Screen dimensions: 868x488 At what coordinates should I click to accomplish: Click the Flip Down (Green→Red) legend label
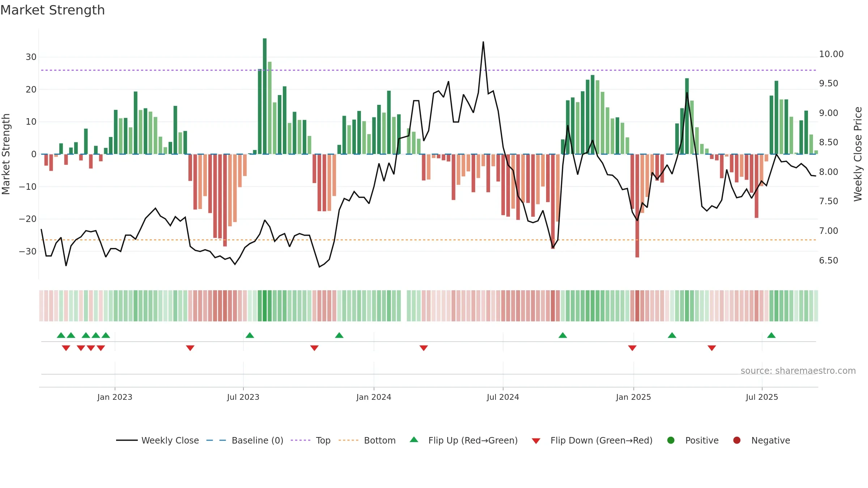pos(601,440)
